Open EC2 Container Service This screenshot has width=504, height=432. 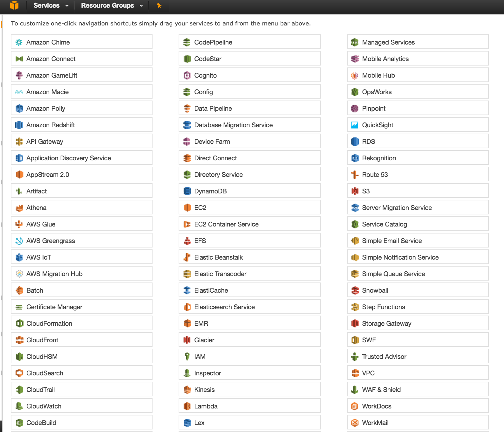[250, 224]
